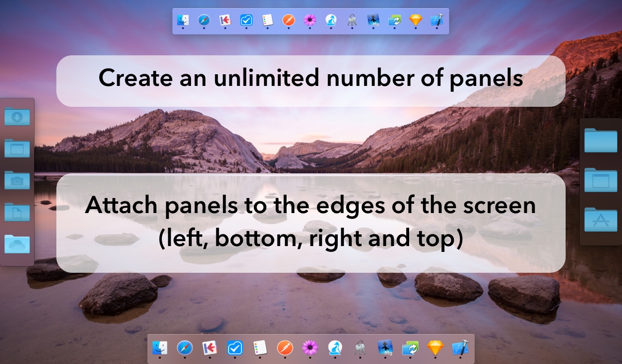
Task: Open Keychain Access keys icon in top panel
Action: coord(352,20)
